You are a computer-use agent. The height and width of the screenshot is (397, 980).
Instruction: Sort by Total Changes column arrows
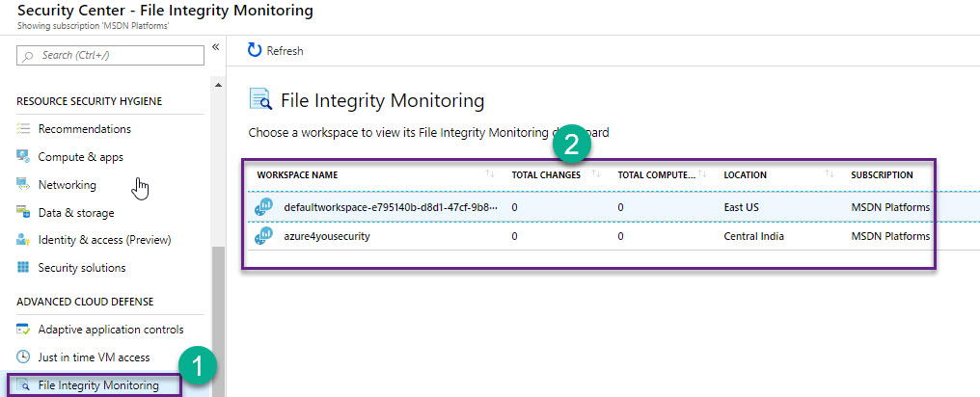tap(596, 174)
